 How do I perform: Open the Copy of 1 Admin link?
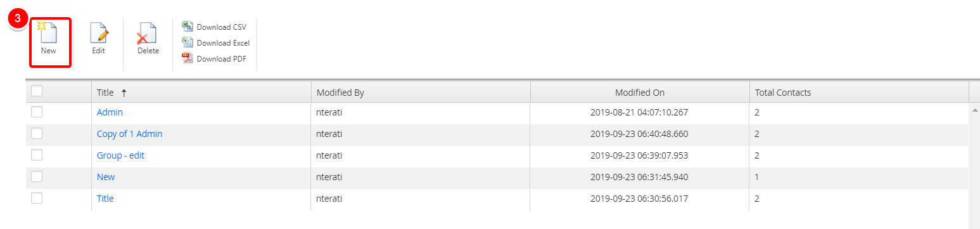129,134
